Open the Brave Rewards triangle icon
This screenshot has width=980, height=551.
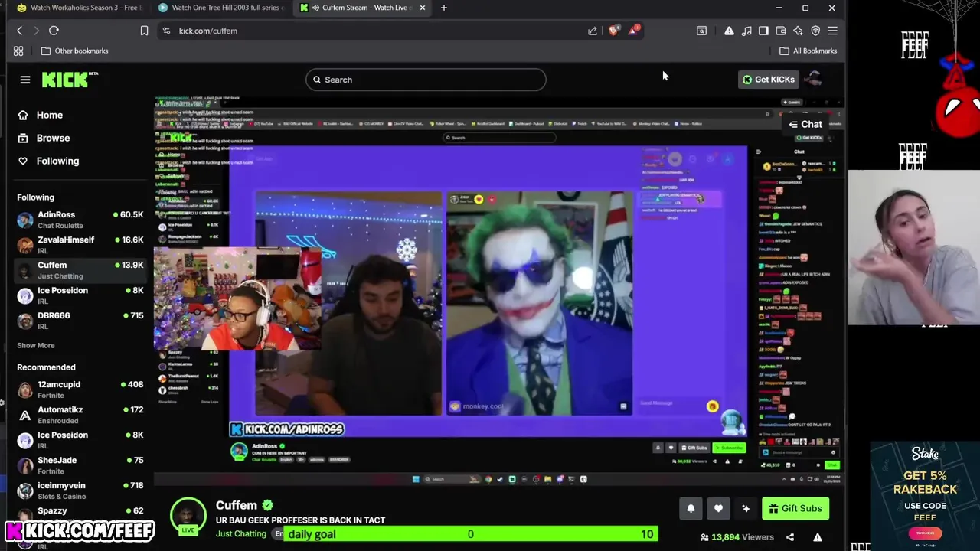[x=633, y=31]
